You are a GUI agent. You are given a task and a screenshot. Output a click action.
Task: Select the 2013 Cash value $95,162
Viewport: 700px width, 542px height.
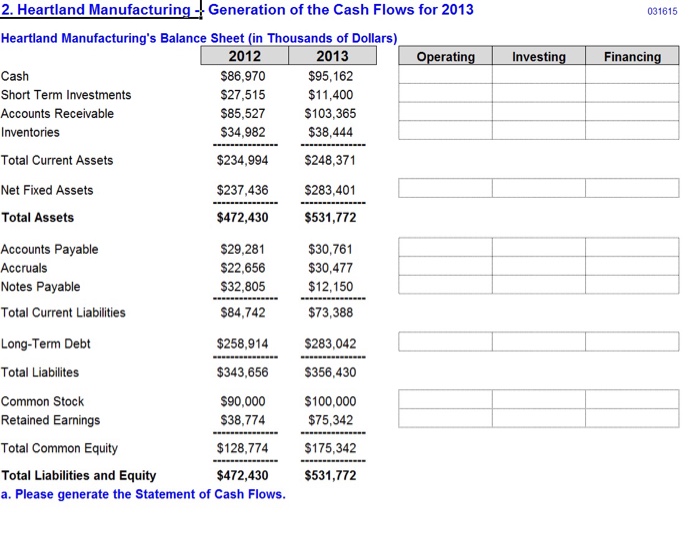[x=331, y=76]
